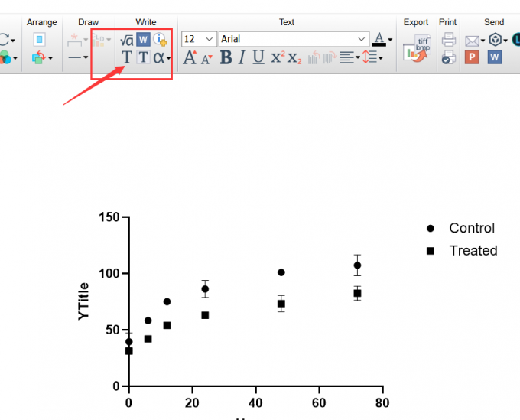The height and width of the screenshot is (420, 520).
Task: Select the text box T icon
Action: click(x=143, y=57)
